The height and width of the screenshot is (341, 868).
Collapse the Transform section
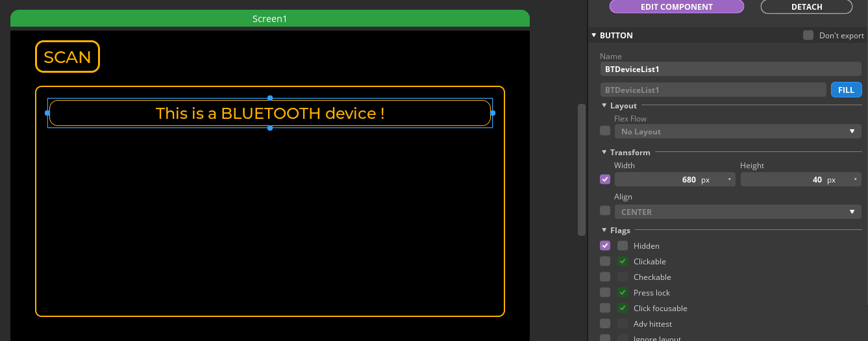point(604,152)
